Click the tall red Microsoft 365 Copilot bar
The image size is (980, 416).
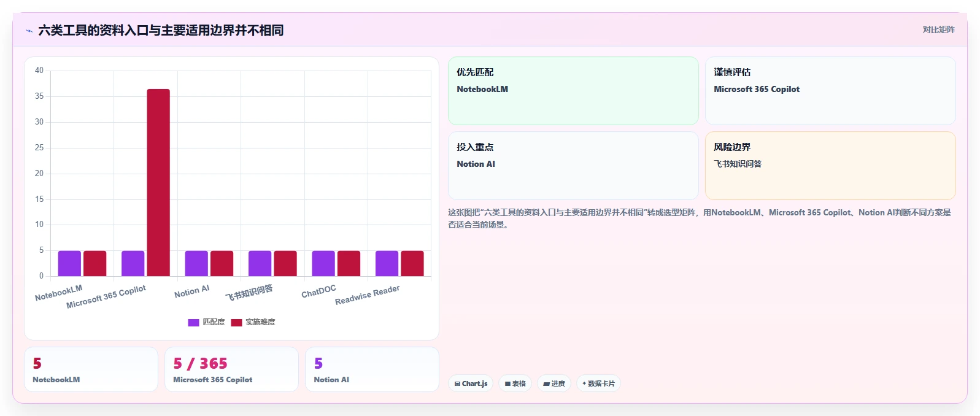158,182
